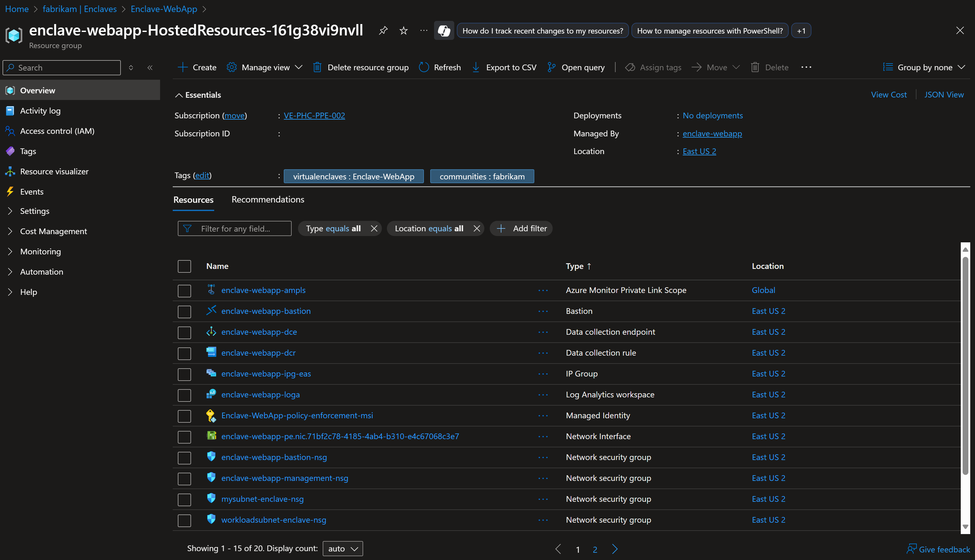Check the enclave-webapp-ipg-eas row checkbox

click(x=184, y=374)
